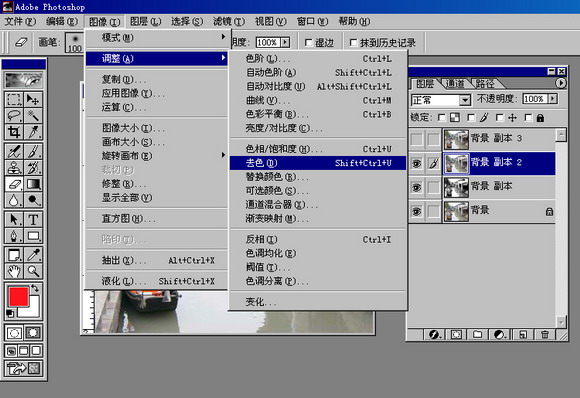
Task: Tick the lock image pixels checkbox
Action: pos(471,118)
